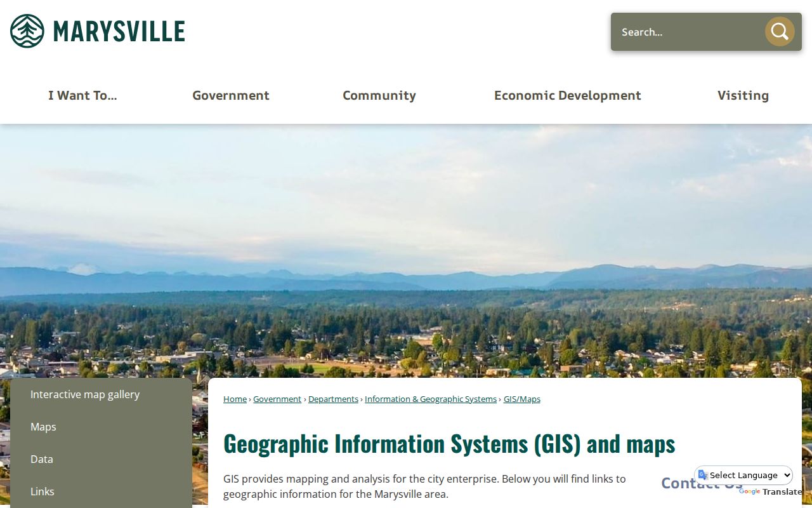Image resolution: width=812 pixels, height=508 pixels.
Task: Open Interactive map gallery sidebar link
Action: click(101, 394)
